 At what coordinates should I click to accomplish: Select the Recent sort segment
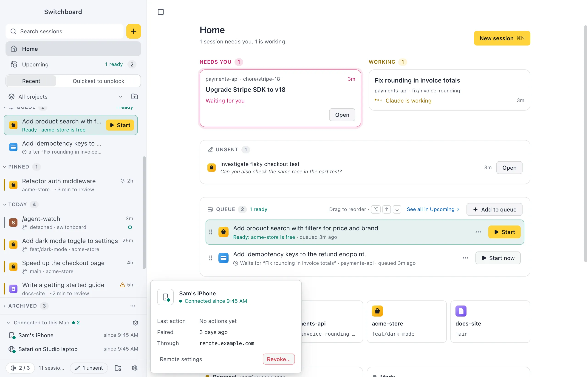(31, 81)
